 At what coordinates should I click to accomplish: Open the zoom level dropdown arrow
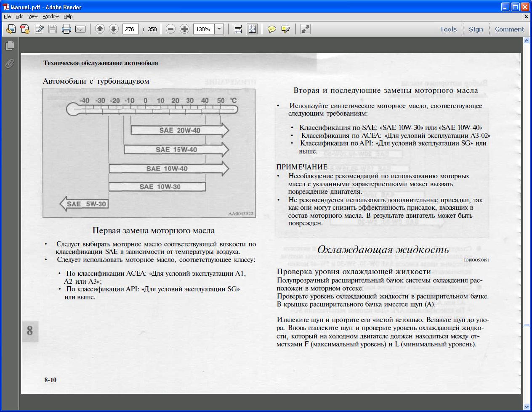(219, 29)
